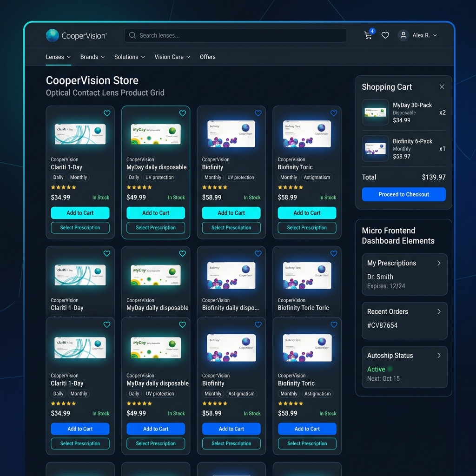Click the magnifier icon in the search bar
The width and height of the screenshot is (476, 476).
[x=132, y=35]
